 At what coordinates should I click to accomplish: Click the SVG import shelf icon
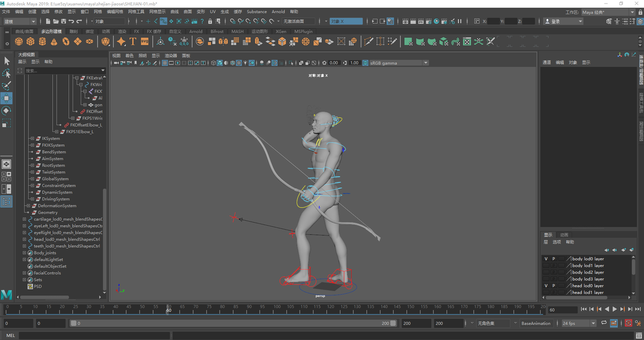[145, 41]
